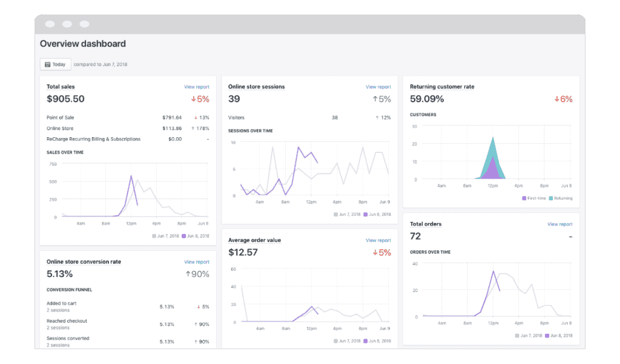Screen dimensions: 620x364
Task: Click the down arrow beside Average order 5%
Action: coord(375,253)
